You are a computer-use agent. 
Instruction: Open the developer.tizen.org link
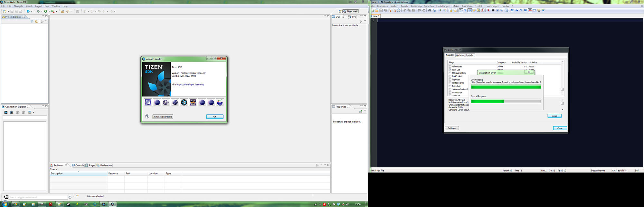pos(190,85)
